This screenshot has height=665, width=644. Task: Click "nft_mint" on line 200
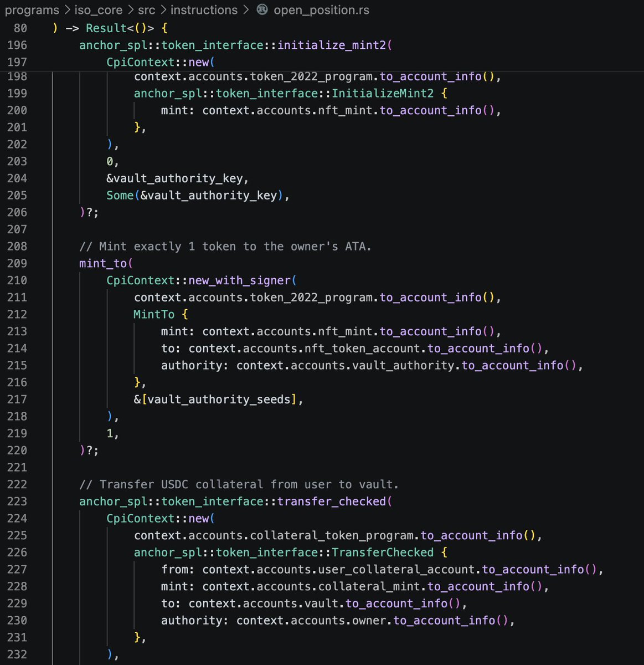(x=346, y=110)
